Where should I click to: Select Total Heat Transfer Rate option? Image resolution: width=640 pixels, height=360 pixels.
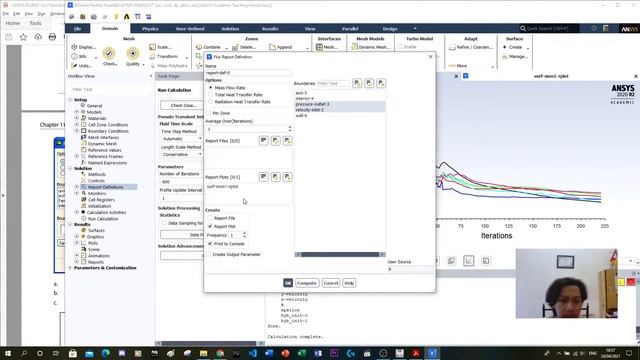tap(211, 95)
